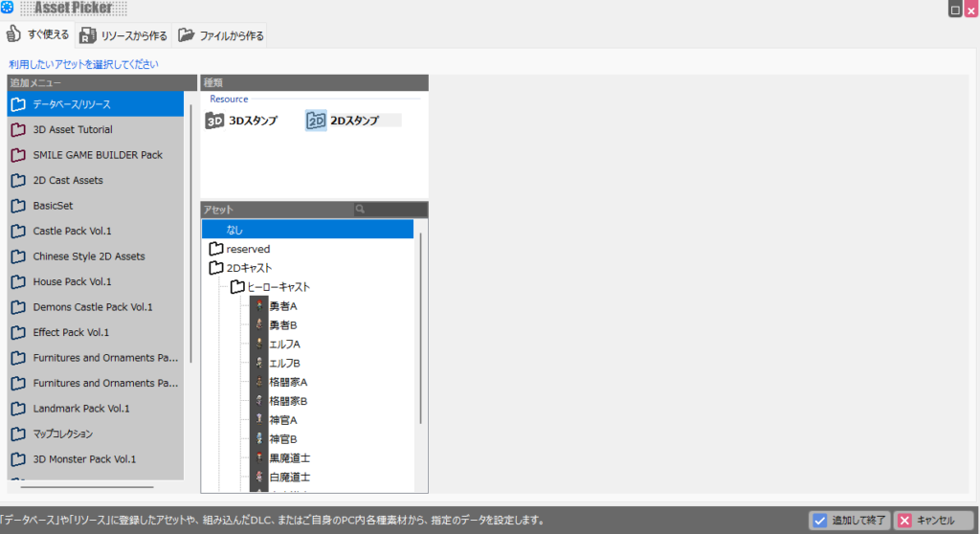
Task: Select Castle Pack Vol.1 in the menu list
Action: click(72, 231)
